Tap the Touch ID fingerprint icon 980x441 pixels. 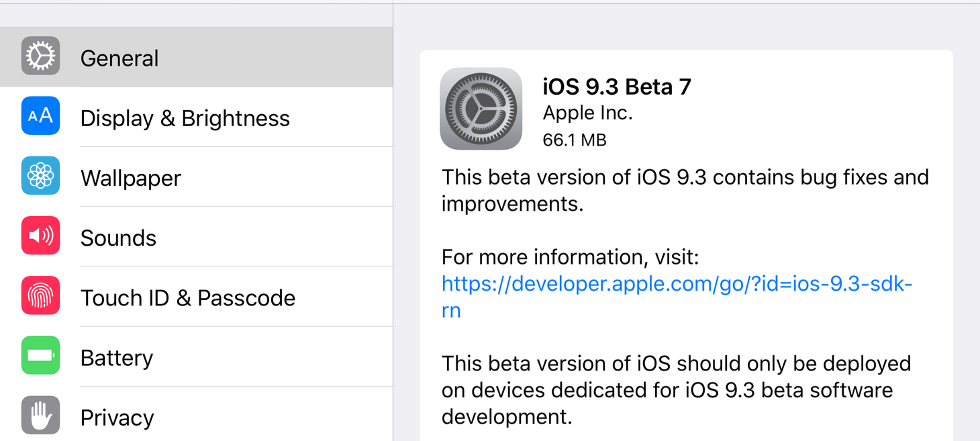point(40,295)
